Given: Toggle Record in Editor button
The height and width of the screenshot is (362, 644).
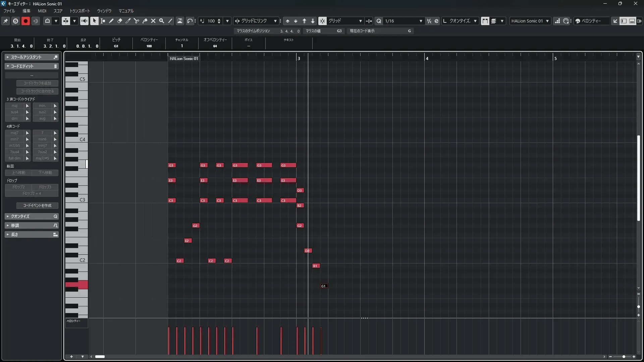Looking at the screenshot, I should (x=25, y=21).
